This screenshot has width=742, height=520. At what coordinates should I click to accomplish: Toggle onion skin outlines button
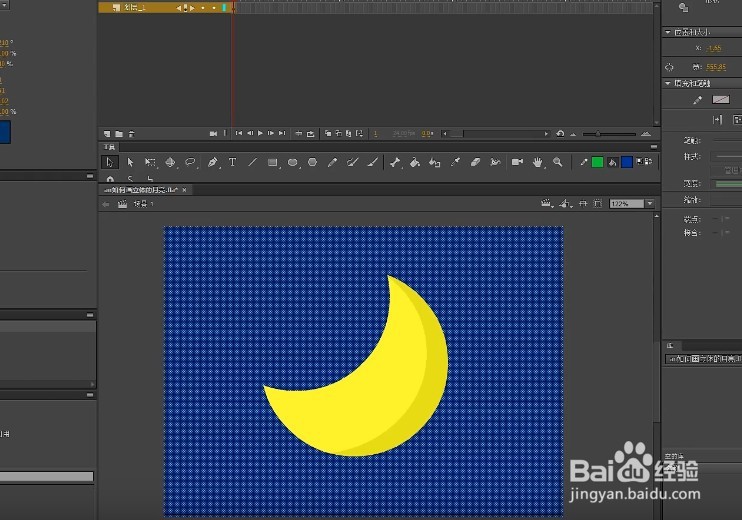click(x=338, y=134)
